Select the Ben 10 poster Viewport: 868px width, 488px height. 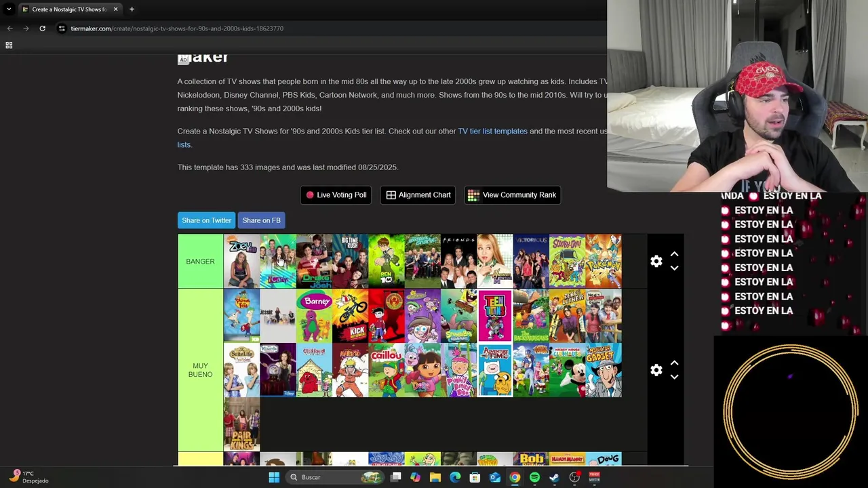[x=387, y=262]
